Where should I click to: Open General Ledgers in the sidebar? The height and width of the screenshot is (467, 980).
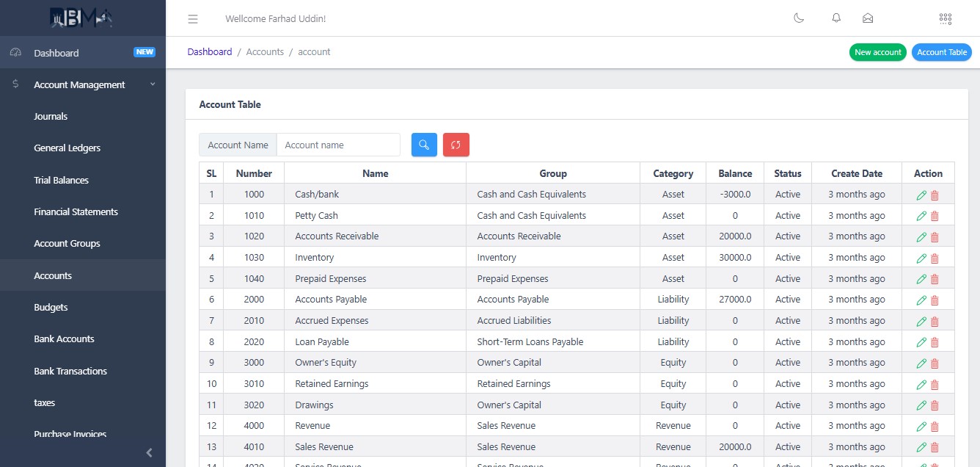point(83,148)
